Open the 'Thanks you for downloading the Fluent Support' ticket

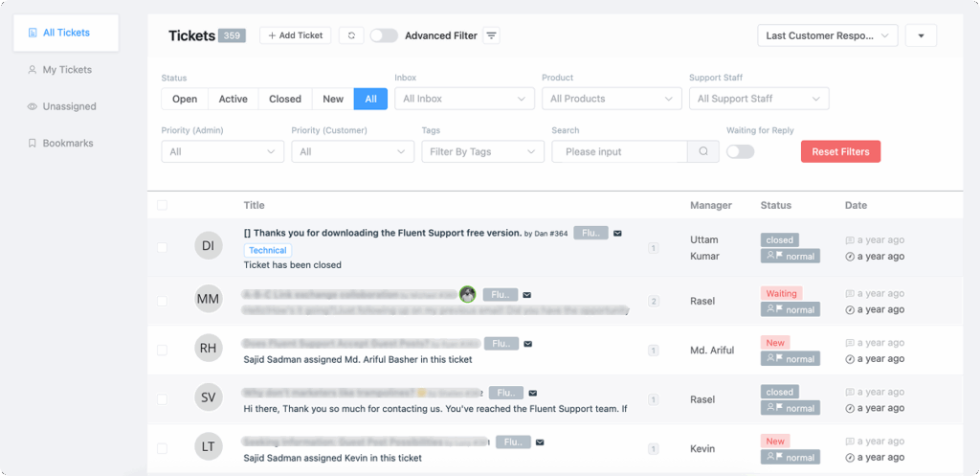click(x=383, y=233)
